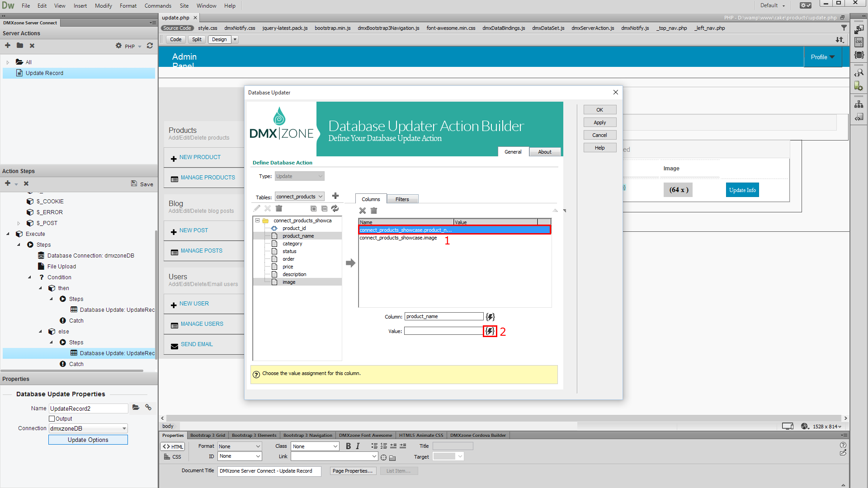868x488 pixels.
Task: Open Connection dmxzoneDB dropdown
Action: 88,428
